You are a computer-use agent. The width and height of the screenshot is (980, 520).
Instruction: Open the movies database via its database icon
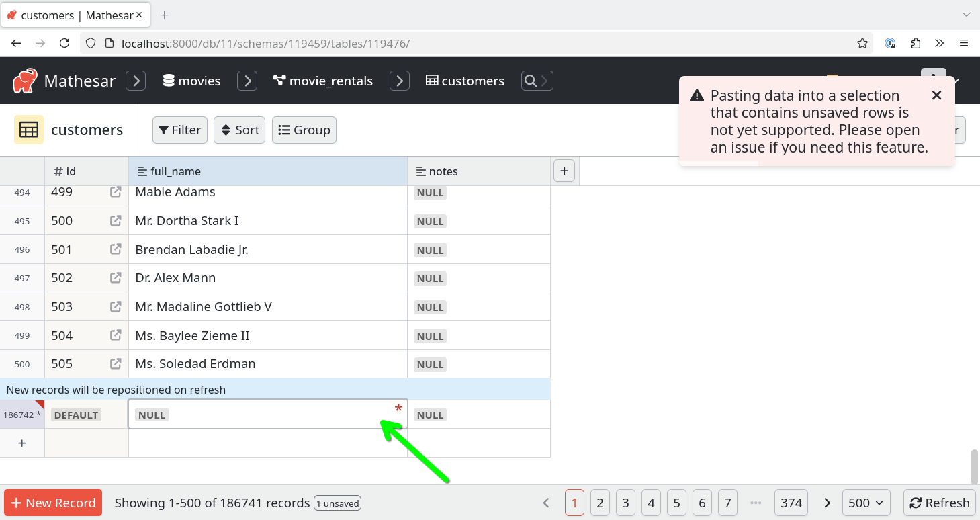[168, 80]
